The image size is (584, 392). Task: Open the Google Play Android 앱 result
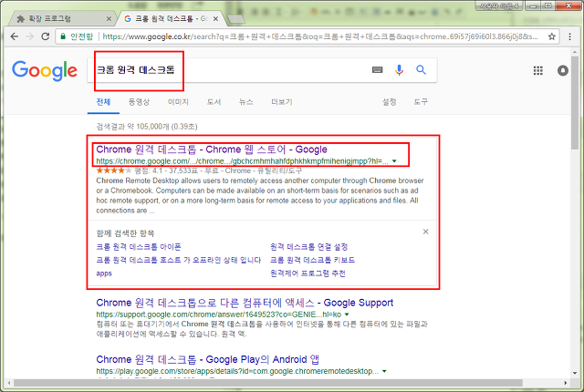coord(207,360)
